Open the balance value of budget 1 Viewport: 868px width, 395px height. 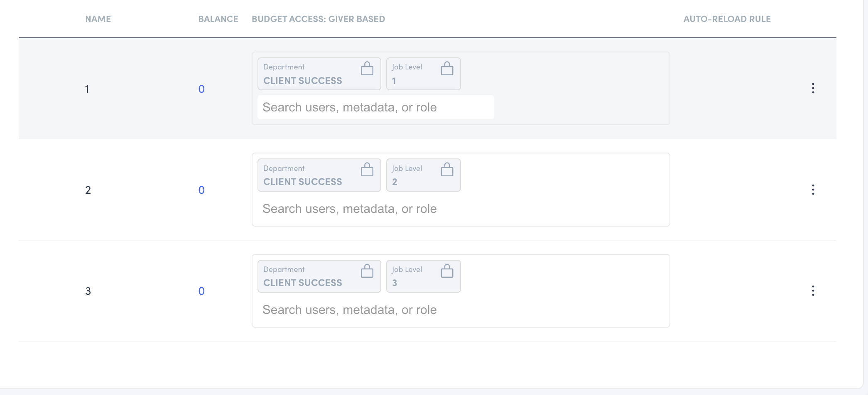pyautogui.click(x=201, y=89)
